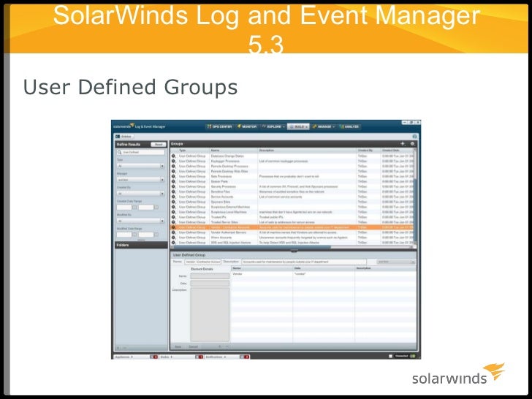Click the Groups list horizontal scrollbar

click(x=292, y=247)
